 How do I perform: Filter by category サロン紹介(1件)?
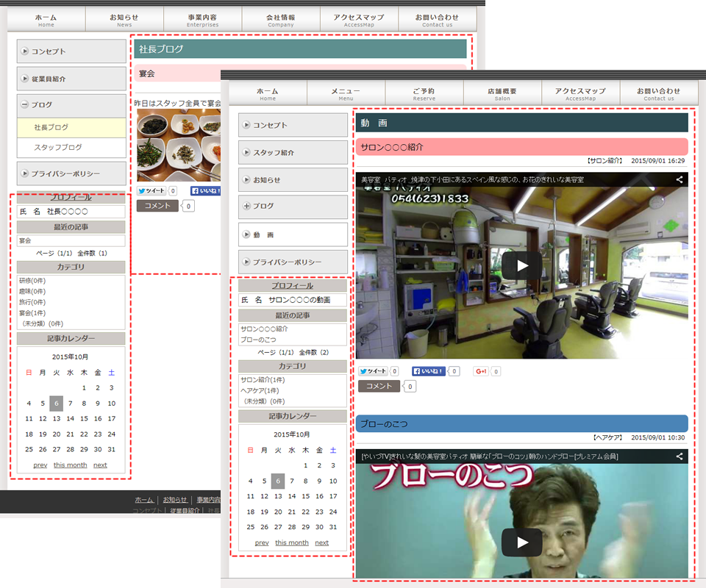[x=263, y=380]
